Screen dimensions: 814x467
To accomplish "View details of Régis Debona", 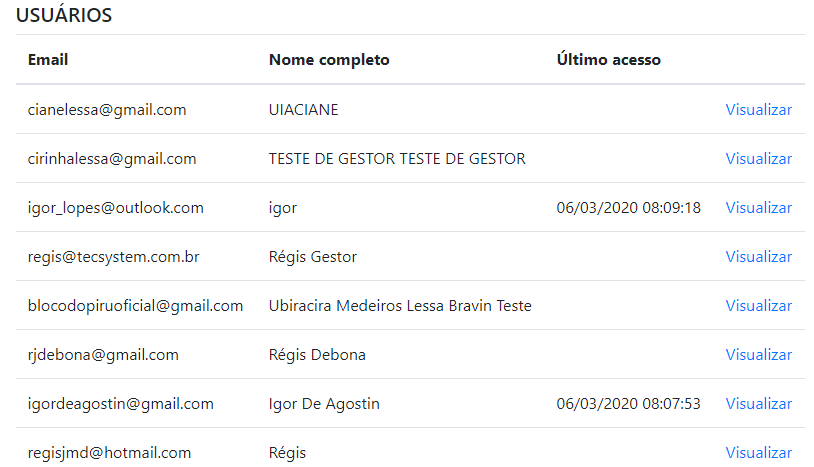I will coord(758,355).
